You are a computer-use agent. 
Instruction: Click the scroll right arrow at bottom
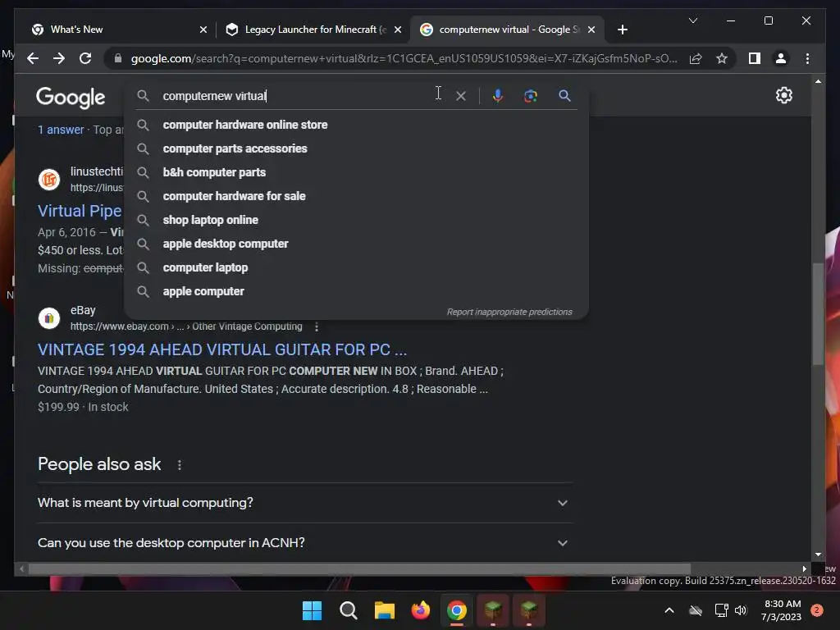tap(804, 569)
